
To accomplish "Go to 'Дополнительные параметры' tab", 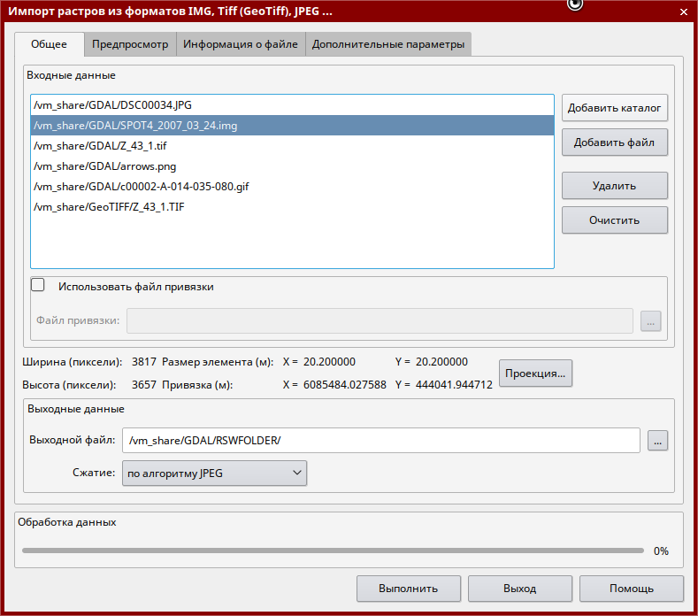I will tap(387, 44).
